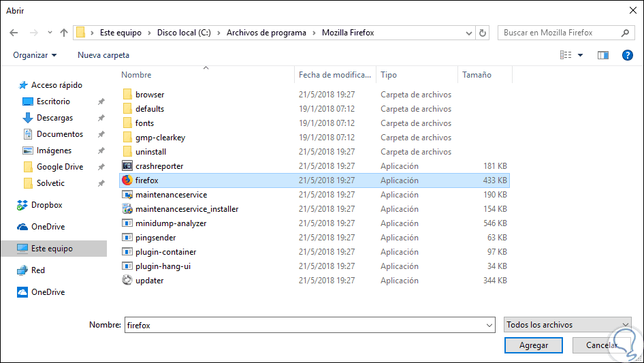Refresh the Mozilla Firefox folder listing
Viewport: 644px width, 363px height.
[x=483, y=33]
